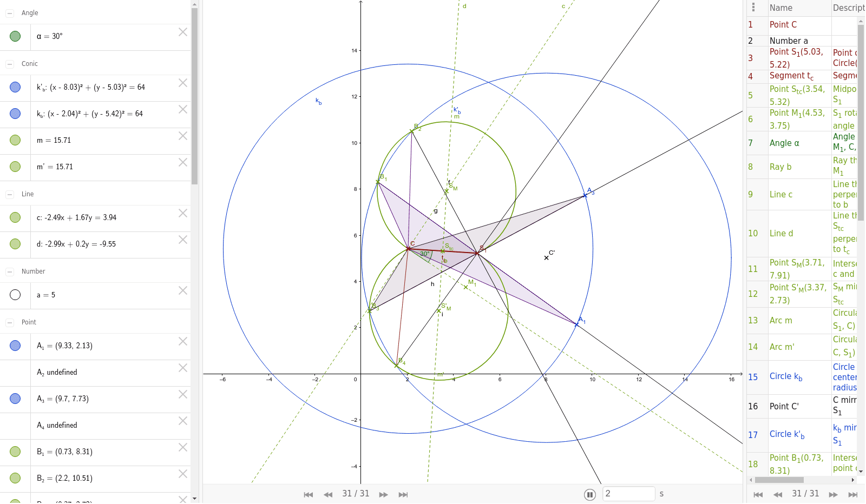Delete arc m' = 15.71 entry
This screenshot has width=866, height=504.
(183, 162)
